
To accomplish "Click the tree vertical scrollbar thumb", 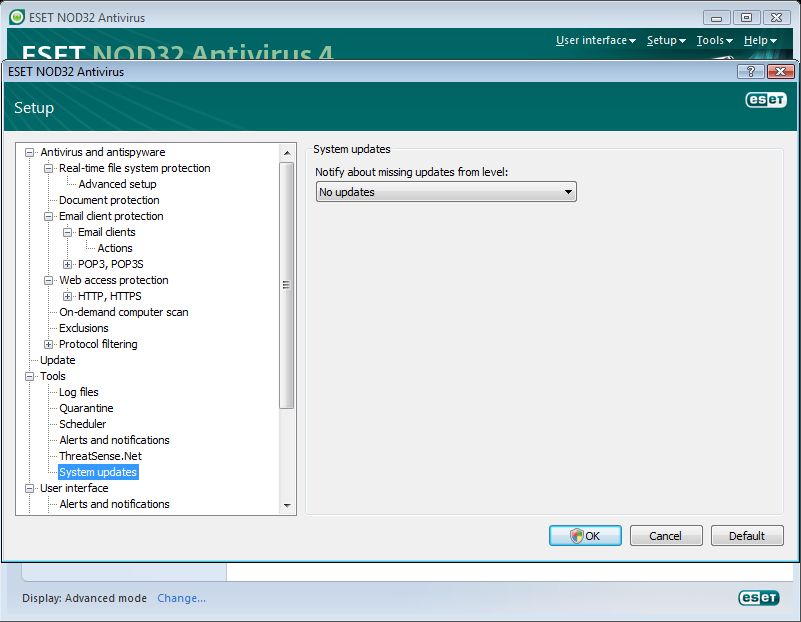I will (x=287, y=285).
